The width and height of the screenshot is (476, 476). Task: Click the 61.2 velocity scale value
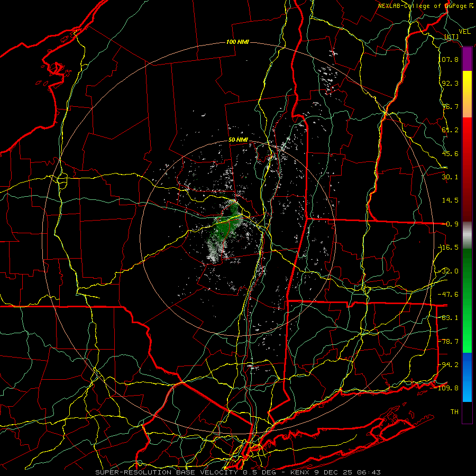click(450, 130)
